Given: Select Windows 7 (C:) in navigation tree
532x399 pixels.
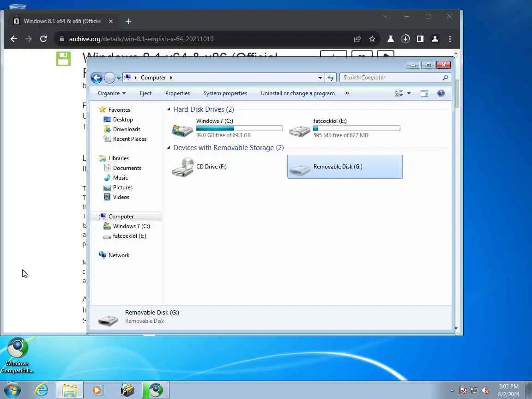Looking at the screenshot, I should coord(131,226).
